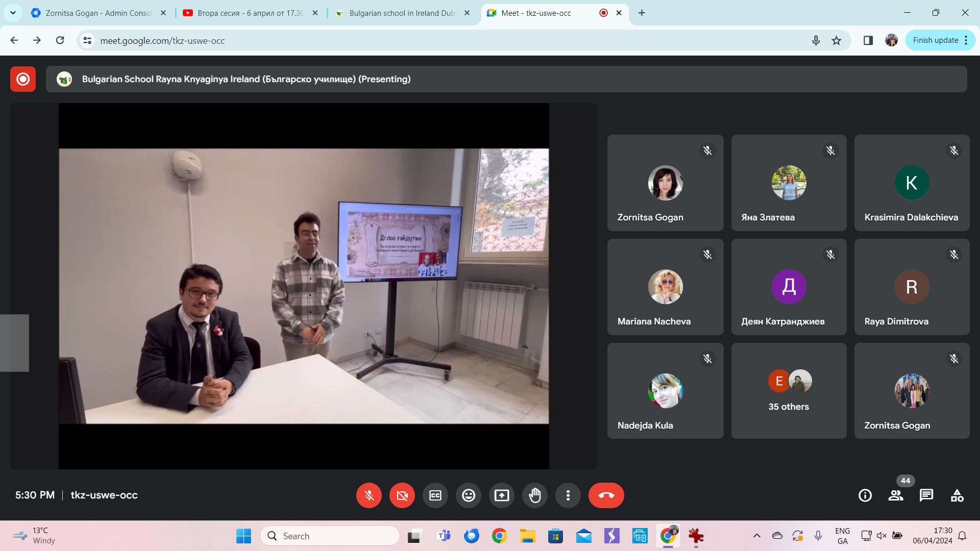Screen dimensions: 980x551
Task: Open the activities panel icon
Action: 957,495
